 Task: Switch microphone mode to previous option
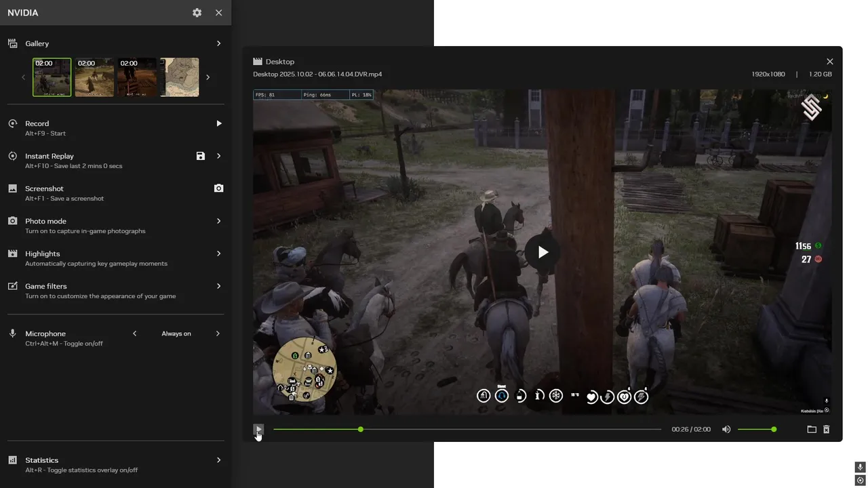pos(134,333)
